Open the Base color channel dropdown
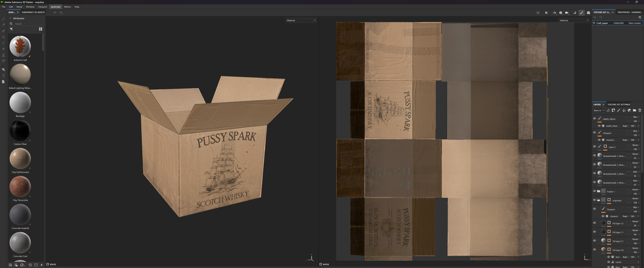644x268 pixels. click(598, 110)
